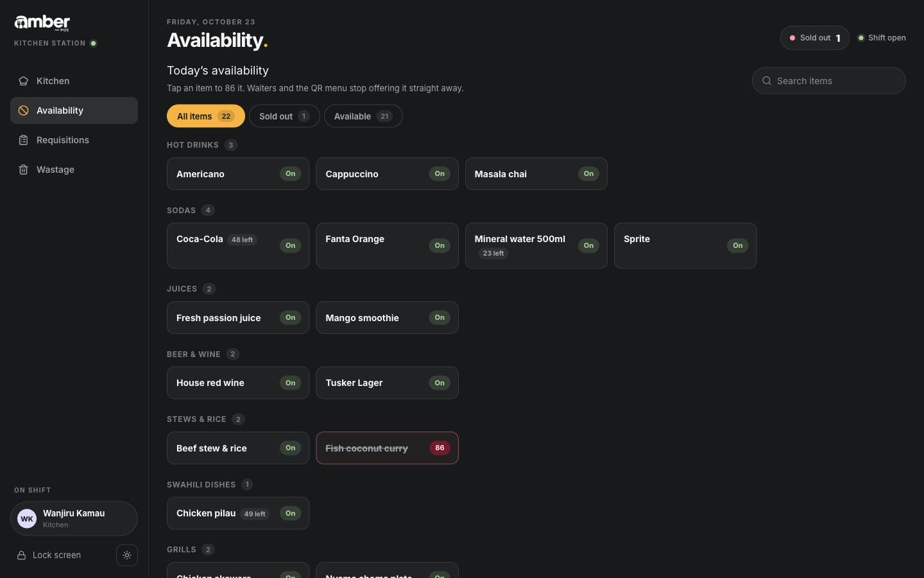Click the Search items field

point(829,81)
